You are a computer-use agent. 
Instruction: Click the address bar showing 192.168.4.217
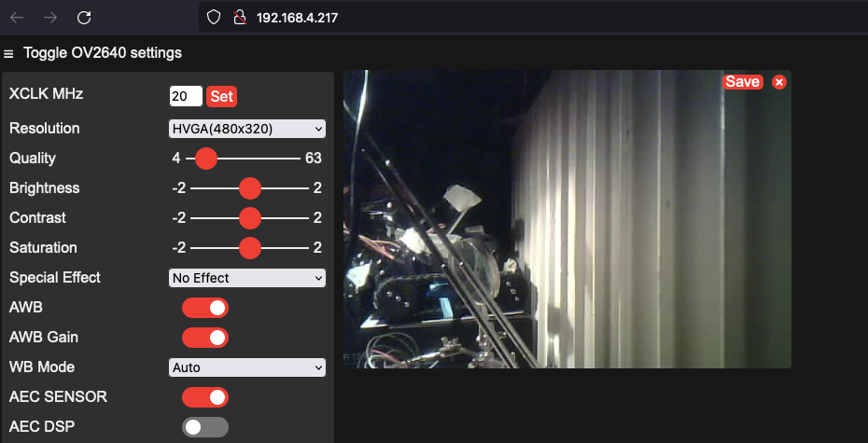click(531, 18)
